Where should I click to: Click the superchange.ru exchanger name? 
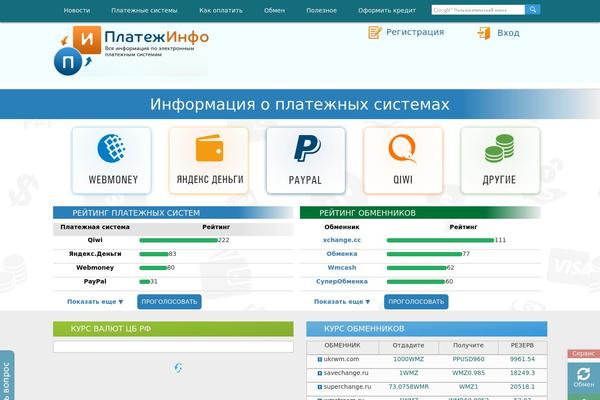(x=347, y=387)
